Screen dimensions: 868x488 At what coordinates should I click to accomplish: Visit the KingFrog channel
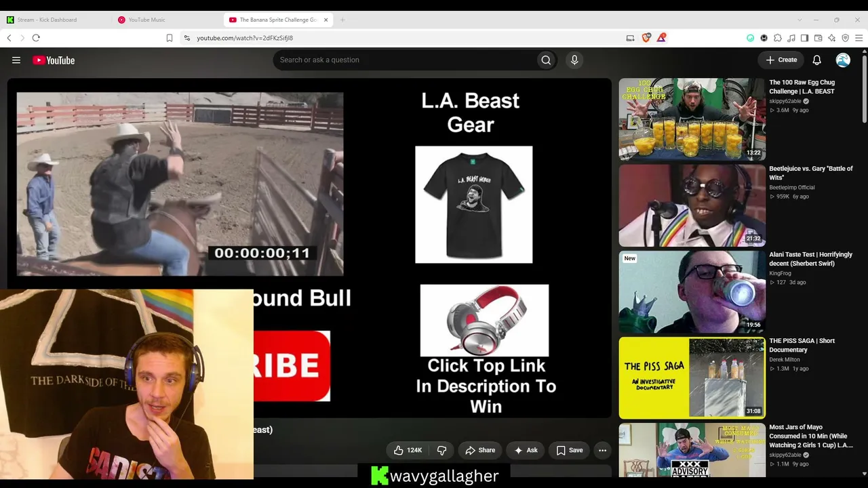781,273
